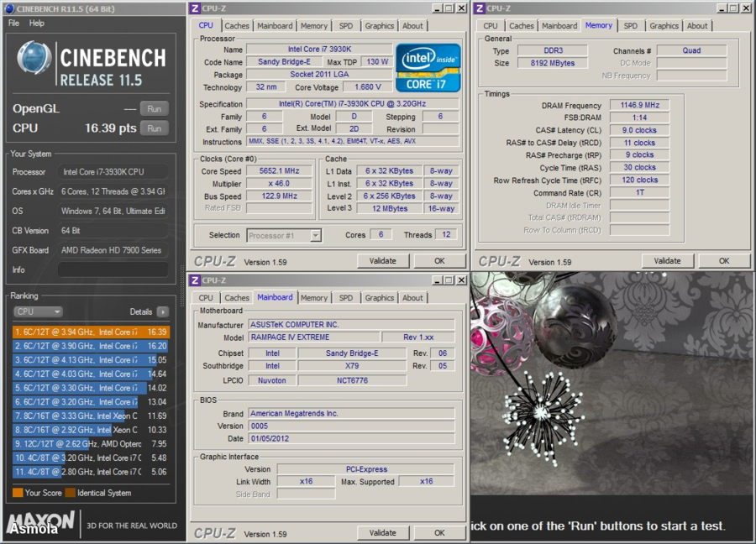Click the Info input field in Cinebench

tap(113, 269)
